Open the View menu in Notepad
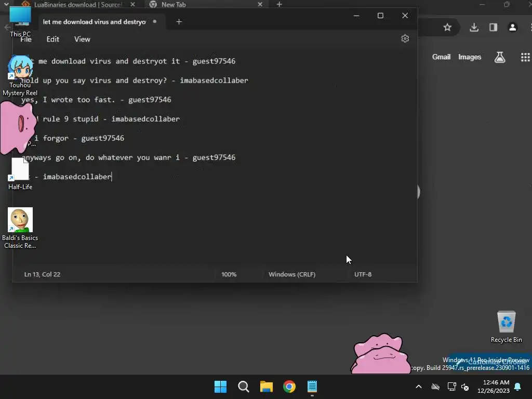 tap(82, 39)
